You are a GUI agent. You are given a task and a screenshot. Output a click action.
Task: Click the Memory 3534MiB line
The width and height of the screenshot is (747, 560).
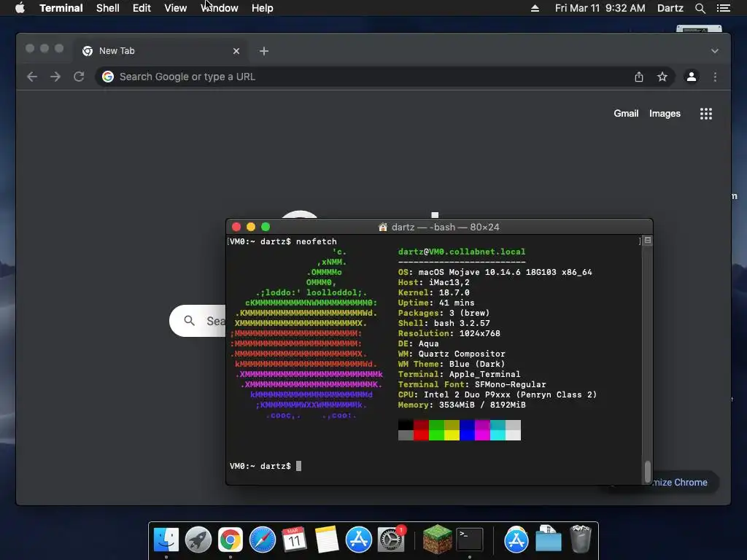[x=462, y=405]
